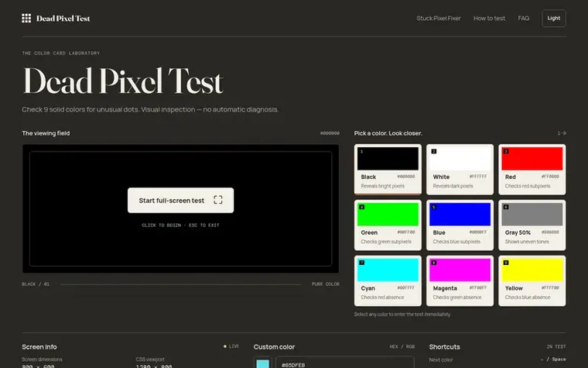Click the 'The viewing field' heading
This screenshot has width=588, height=368.
[46, 133]
